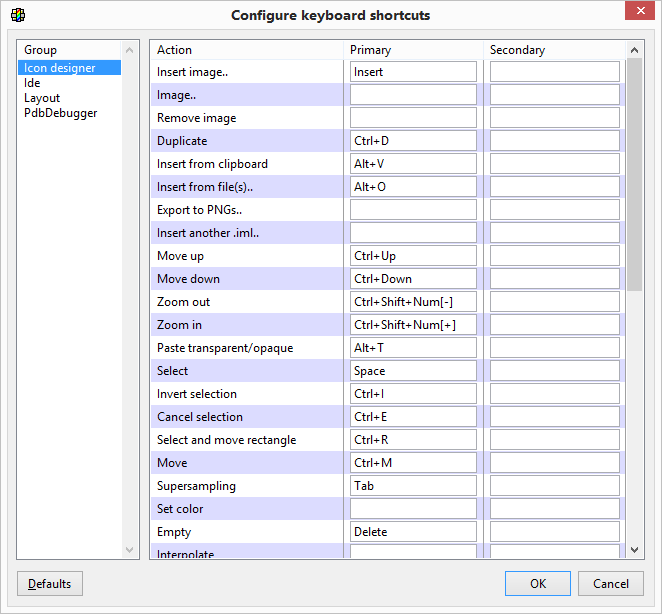The width and height of the screenshot is (662, 614).
Task: Edit the Primary shortcut for Duplicate
Action: 413,141
